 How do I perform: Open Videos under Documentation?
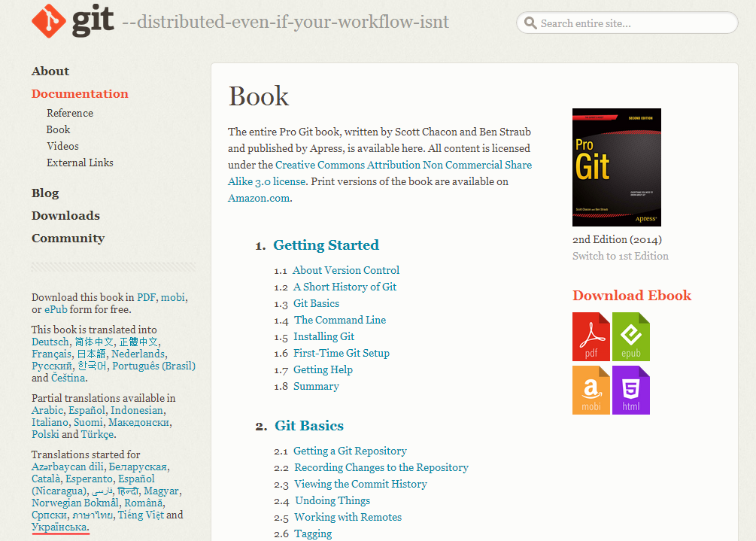pos(62,147)
